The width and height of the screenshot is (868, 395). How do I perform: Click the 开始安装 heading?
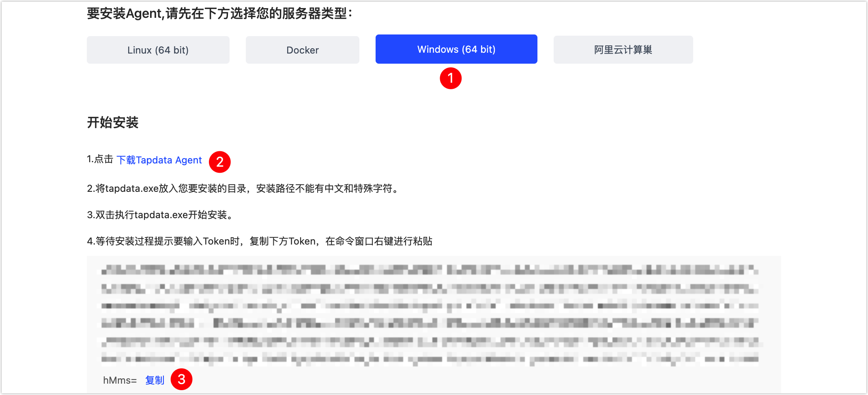[x=113, y=122]
